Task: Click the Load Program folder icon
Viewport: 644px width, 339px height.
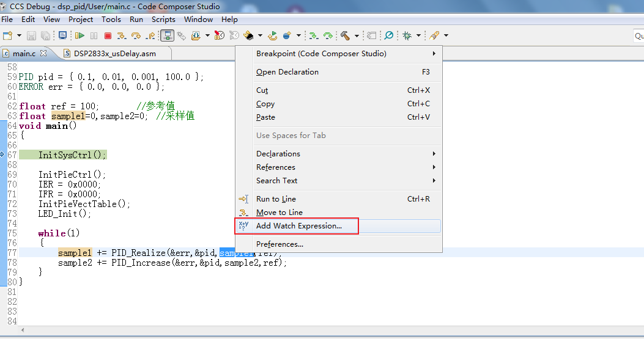Action: coord(196,35)
